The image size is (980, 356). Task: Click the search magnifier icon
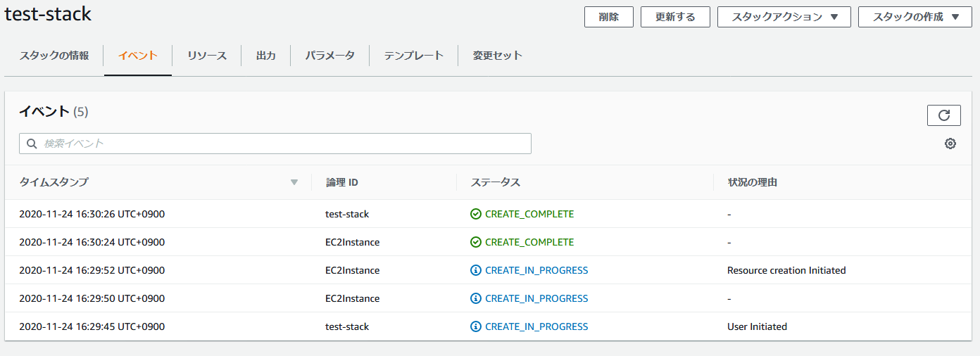click(32, 144)
